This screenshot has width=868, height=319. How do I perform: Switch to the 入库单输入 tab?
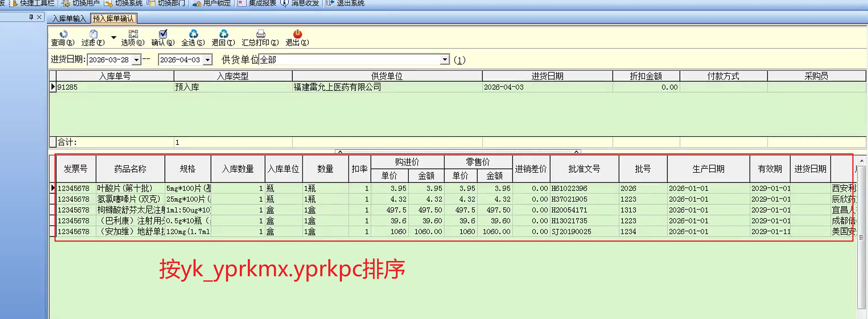(69, 18)
